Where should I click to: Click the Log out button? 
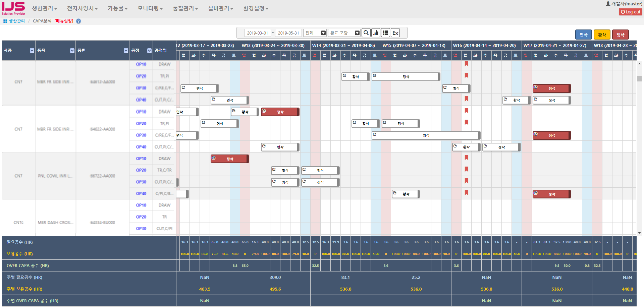(630, 12)
